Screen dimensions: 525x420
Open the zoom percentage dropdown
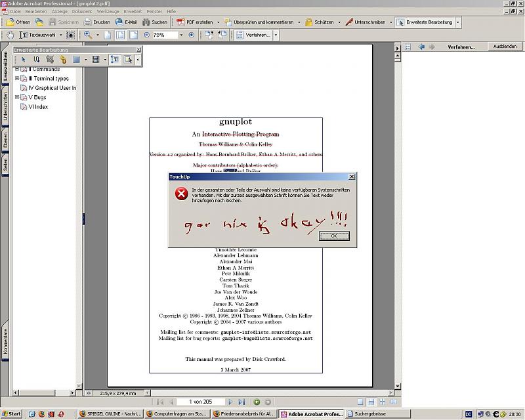pyautogui.click(x=182, y=35)
